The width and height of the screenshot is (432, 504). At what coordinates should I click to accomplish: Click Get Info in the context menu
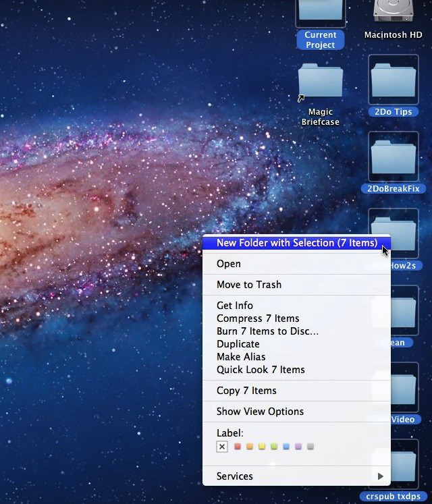235,306
